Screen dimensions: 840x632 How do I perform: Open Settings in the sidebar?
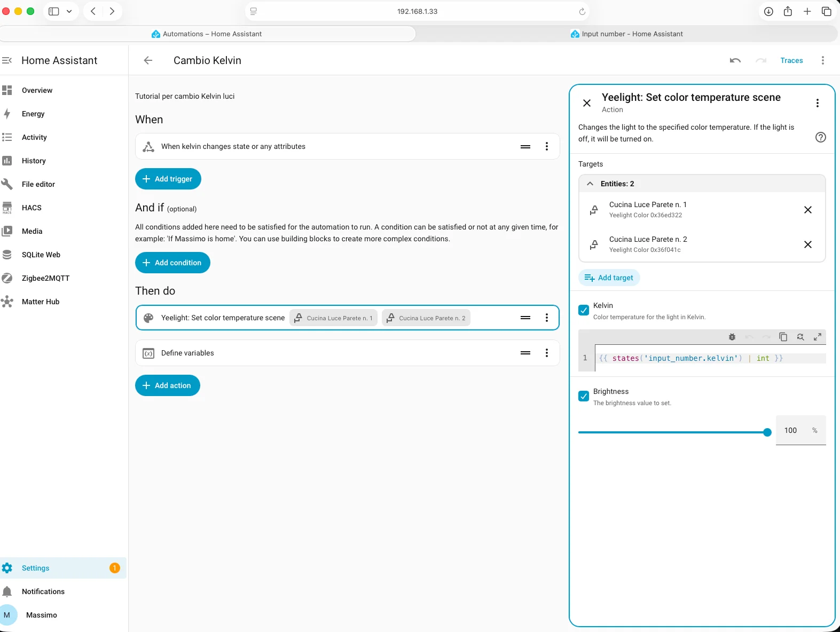click(x=64, y=568)
